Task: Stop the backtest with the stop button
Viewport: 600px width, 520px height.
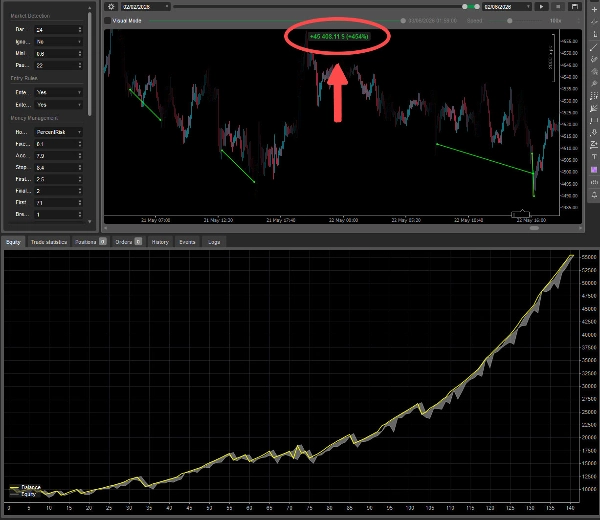Action: point(558,7)
